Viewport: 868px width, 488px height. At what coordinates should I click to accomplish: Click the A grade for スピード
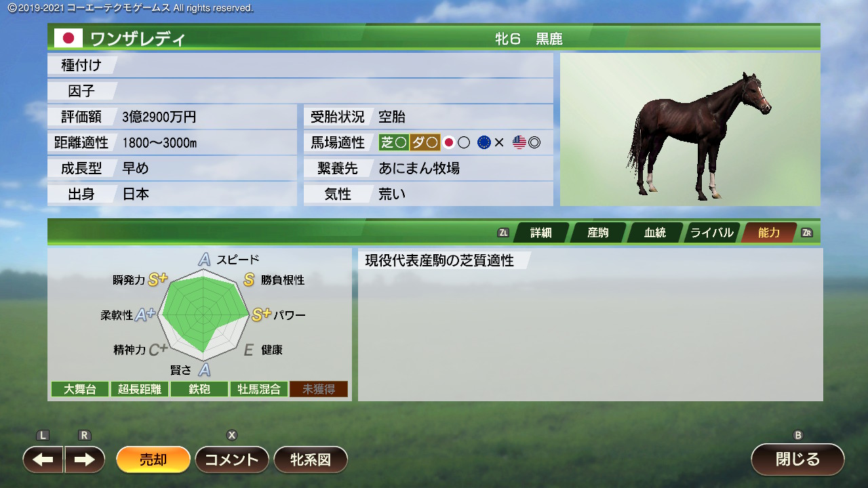204,259
